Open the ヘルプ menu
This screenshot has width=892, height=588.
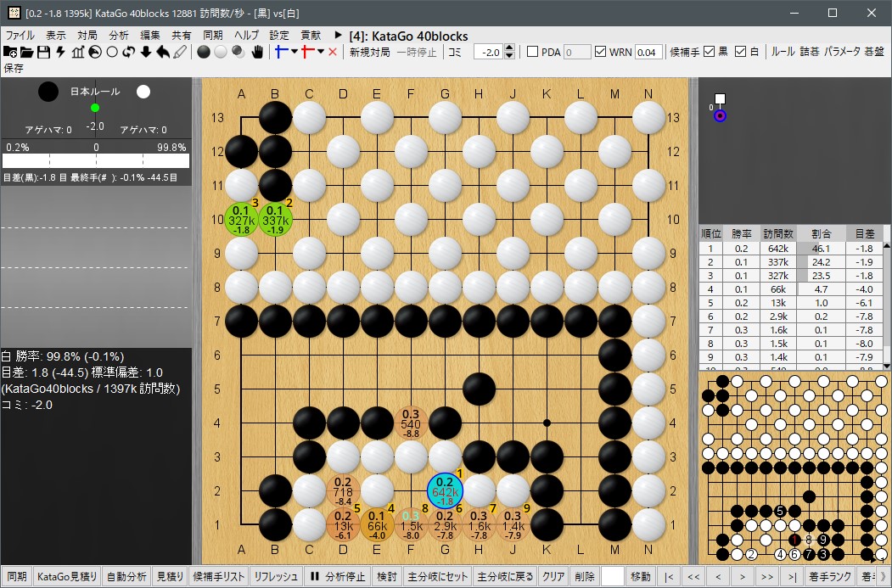pos(246,36)
